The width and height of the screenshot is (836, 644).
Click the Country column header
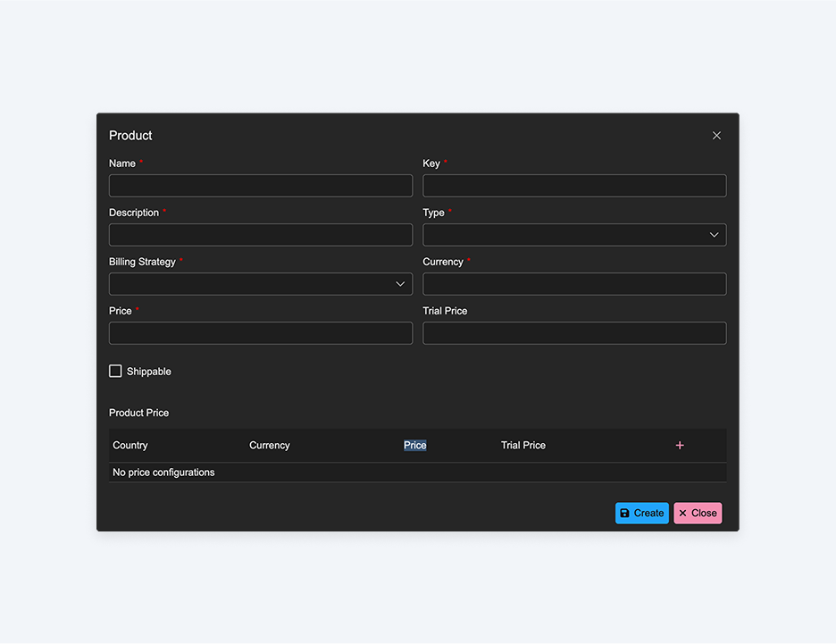pos(130,446)
